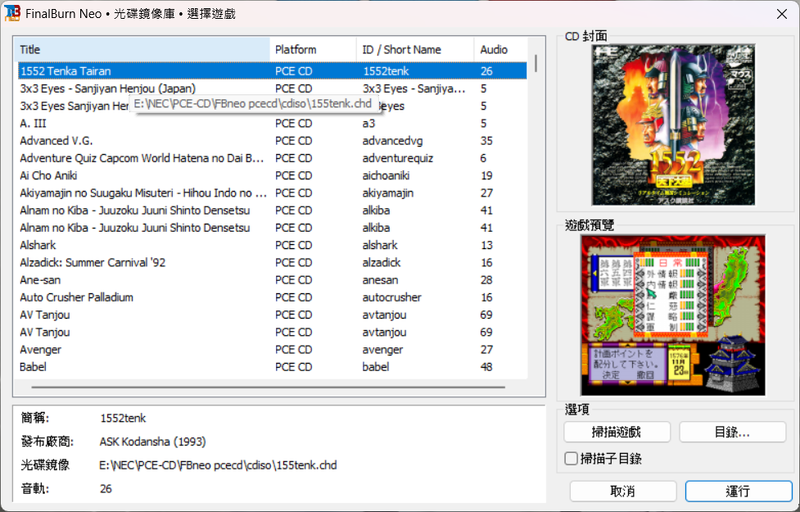Click the advancedvg short name cell

point(392,140)
